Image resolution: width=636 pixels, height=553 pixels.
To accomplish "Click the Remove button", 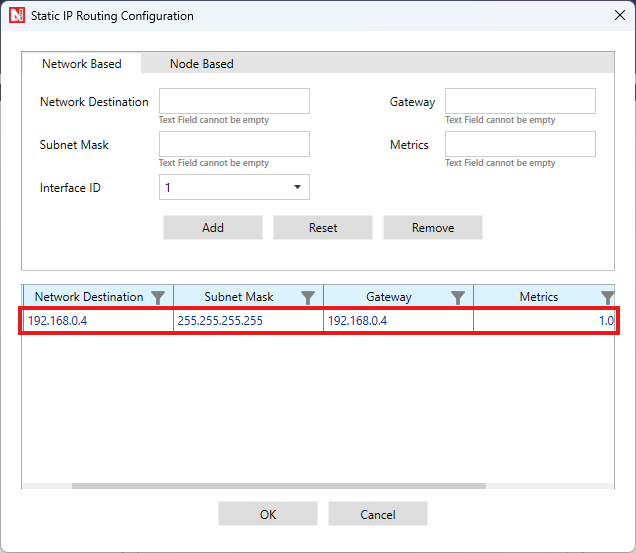I will click(433, 228).
